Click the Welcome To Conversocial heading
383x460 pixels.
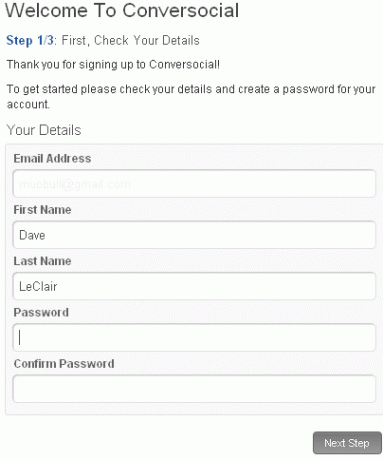(122, 10)
